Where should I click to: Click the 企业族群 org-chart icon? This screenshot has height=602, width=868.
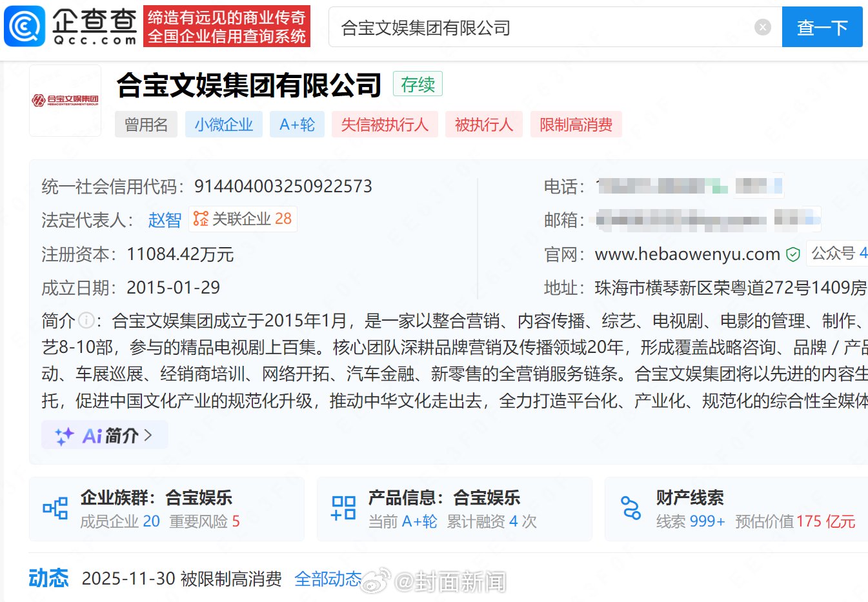pos(56,508)
